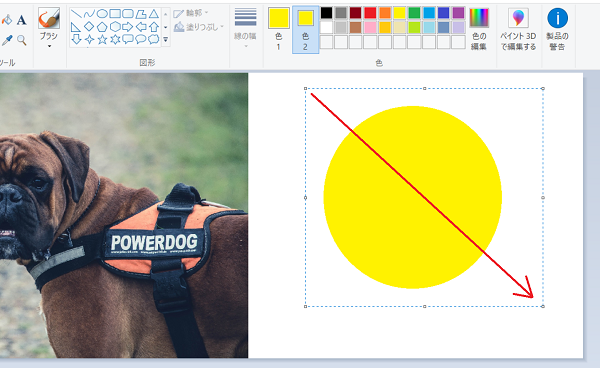The image size is (600, 368).
Task: Choose the Left arrow shape
Action: point(141,27)
